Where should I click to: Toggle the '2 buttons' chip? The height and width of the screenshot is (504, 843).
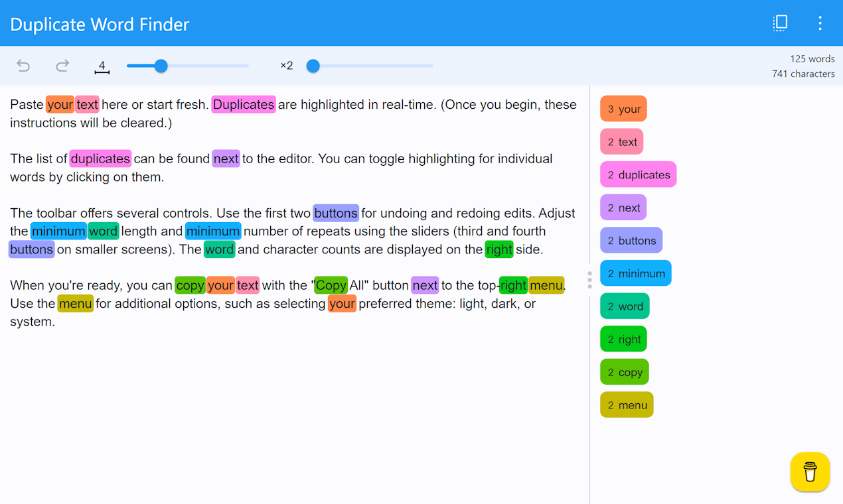tap(631, 241)
